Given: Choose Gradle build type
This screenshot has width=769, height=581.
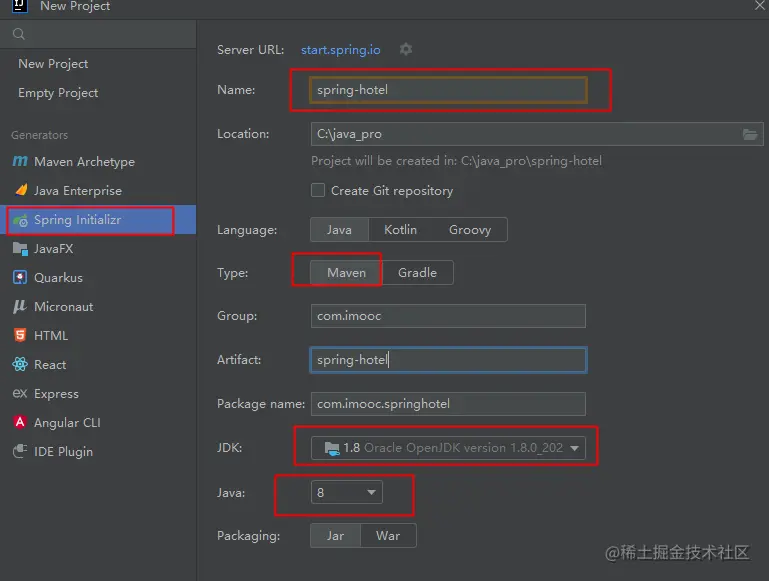Looking at the screenshot, I should click(x=417, y=273).
